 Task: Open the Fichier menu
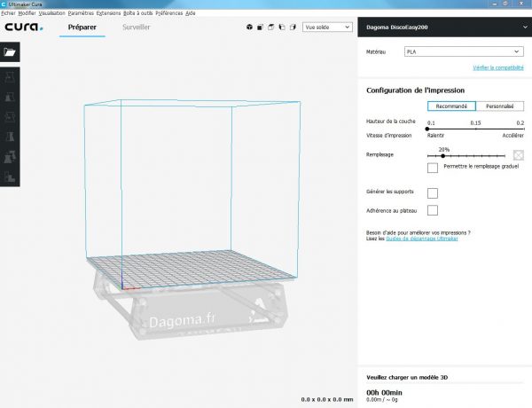9,13
